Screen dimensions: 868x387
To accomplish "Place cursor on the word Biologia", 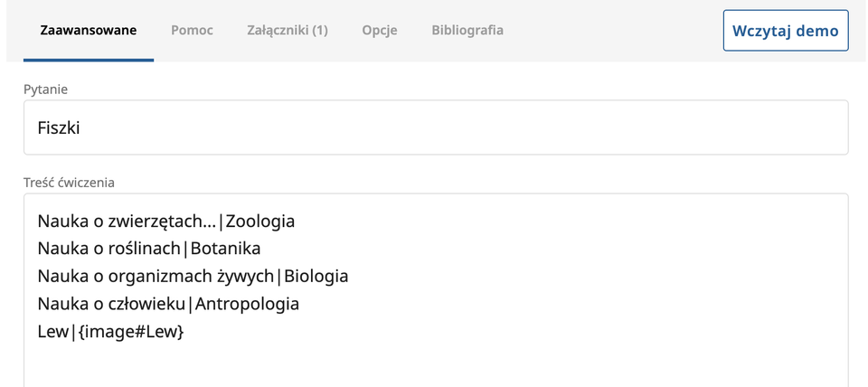I will (x=316, y=277).
